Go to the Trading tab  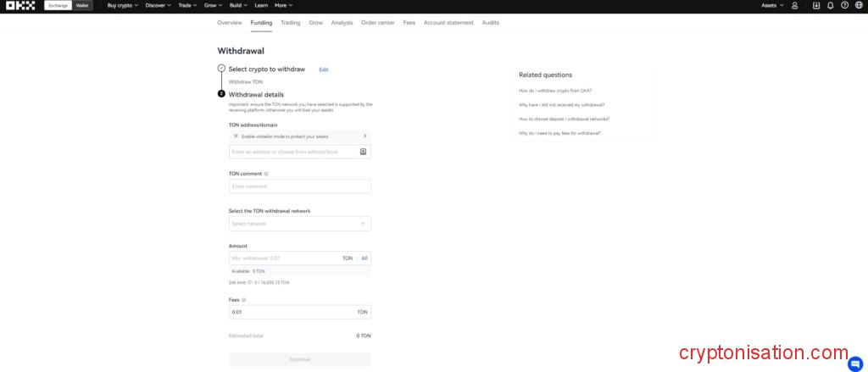pyautogui.click(x=290, y=23)
